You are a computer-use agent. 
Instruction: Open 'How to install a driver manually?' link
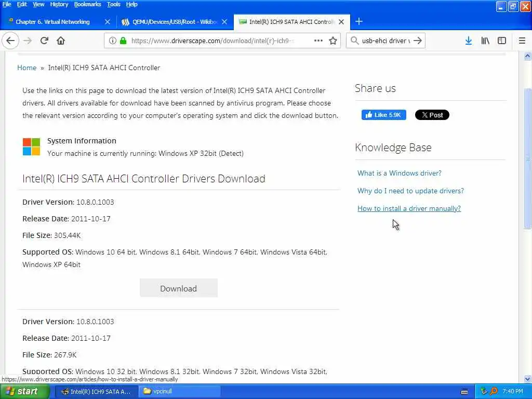click(x=409, y=208)
